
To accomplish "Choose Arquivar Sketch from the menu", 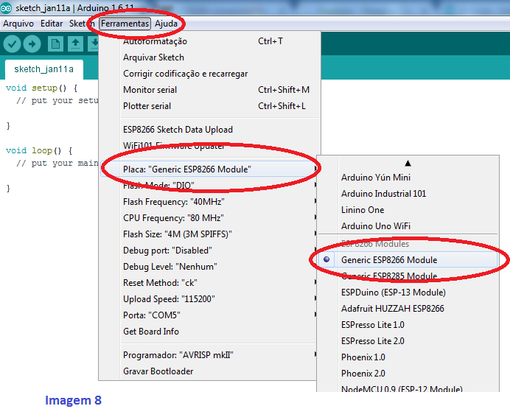I will (209, 57).
